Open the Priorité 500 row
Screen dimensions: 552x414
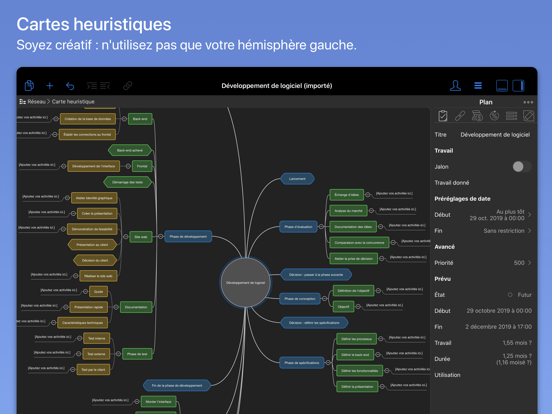[483, 263]
